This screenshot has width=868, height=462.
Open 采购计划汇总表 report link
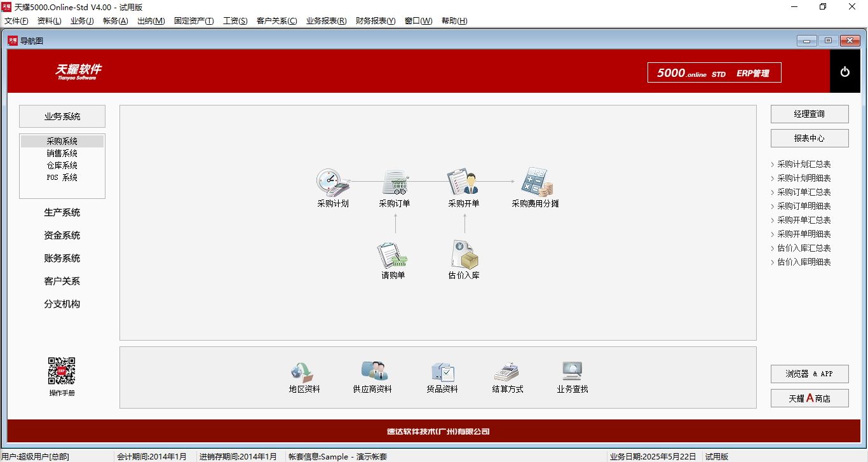[x=804, y=164]
